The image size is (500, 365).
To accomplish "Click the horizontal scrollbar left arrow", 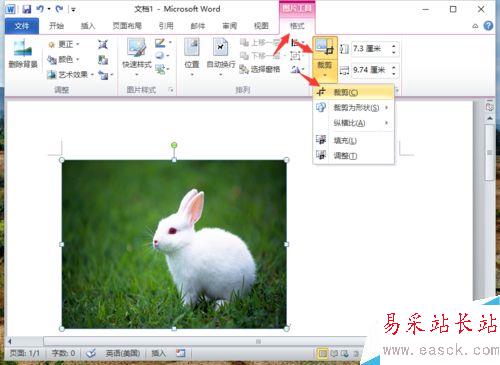I will tap(10, 341).
